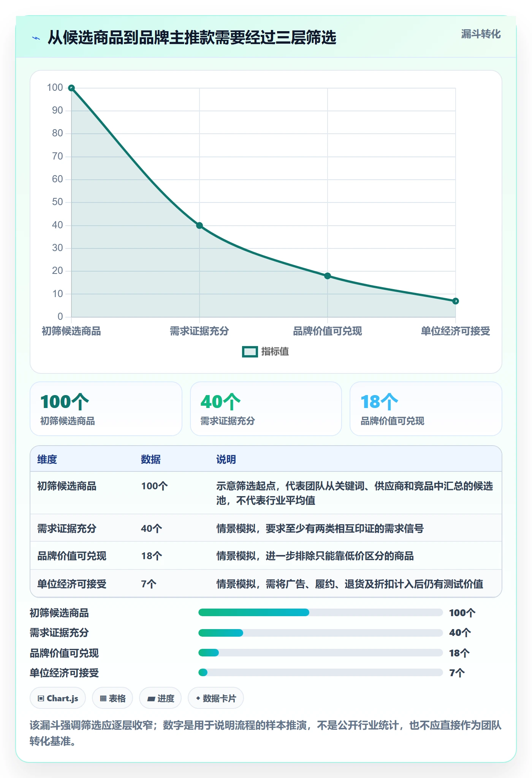532x778 pixels.
Task: Click the chart point at 需求证据充分
Action: pyautogui.click(x=199, y=226)
